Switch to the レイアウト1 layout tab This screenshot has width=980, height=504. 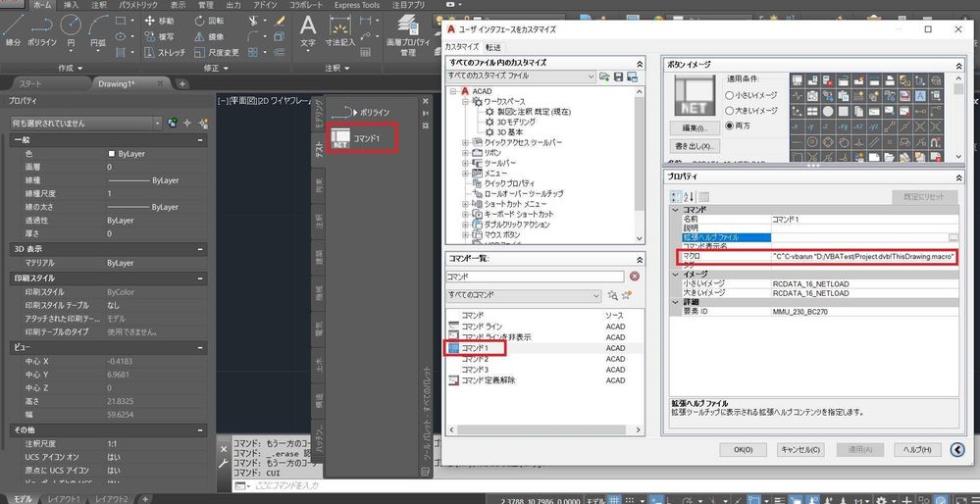pyautogui.click(x=62, y=499)
